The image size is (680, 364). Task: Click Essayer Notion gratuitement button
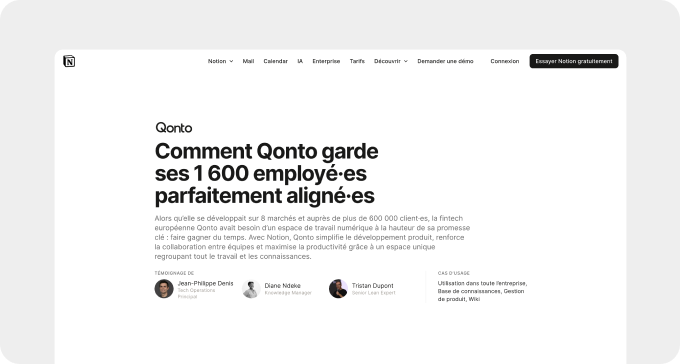pos(574,61)
